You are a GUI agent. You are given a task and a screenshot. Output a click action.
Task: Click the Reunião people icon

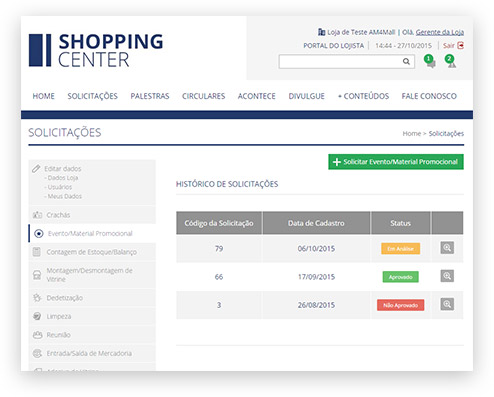click(x=37, y=335)
